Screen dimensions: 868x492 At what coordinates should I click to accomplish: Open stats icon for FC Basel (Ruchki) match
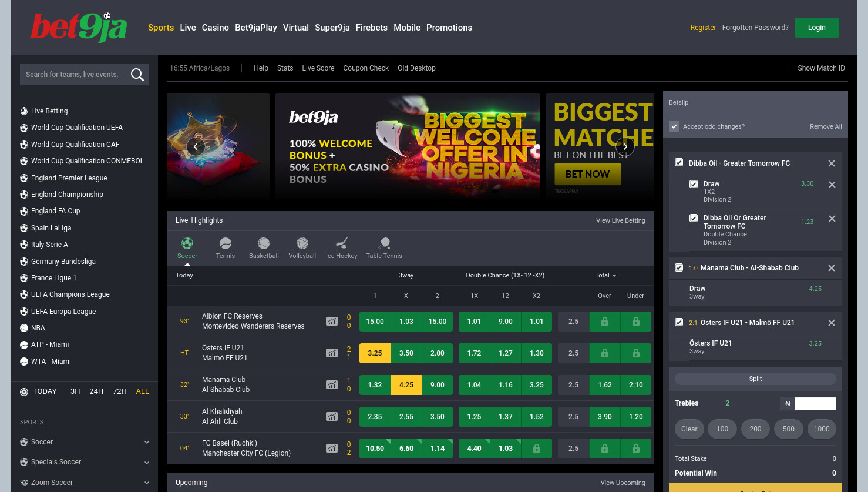[332, 449]
